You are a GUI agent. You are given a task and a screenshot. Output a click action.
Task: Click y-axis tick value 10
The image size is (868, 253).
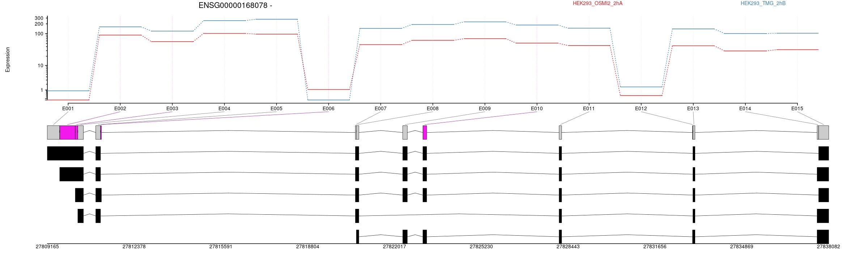(x=41, y=66)
